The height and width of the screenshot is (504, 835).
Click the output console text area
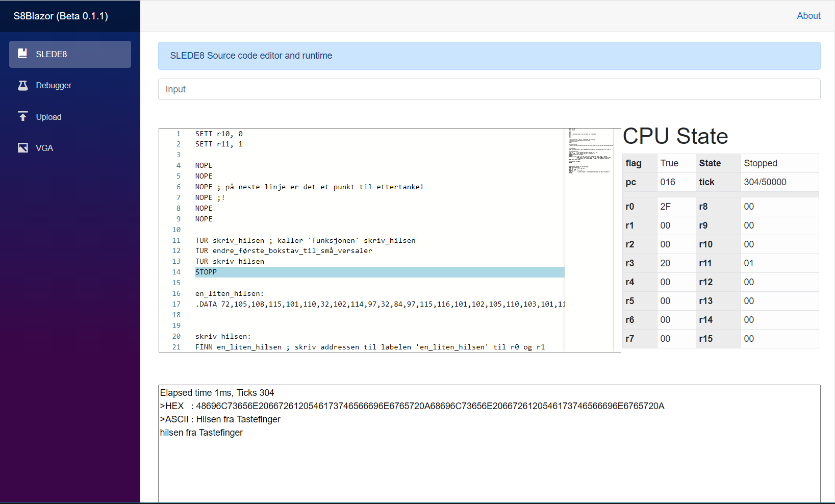[489, 444]
